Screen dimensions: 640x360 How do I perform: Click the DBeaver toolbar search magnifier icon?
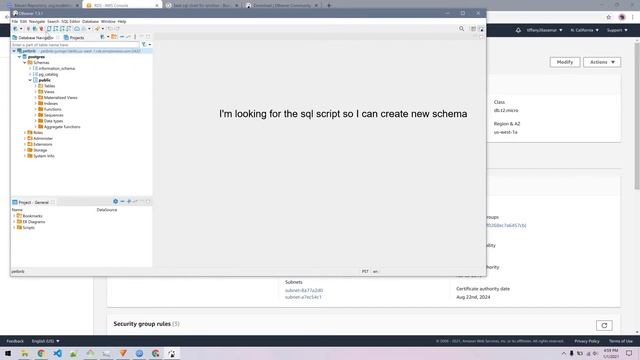point(461,29)
